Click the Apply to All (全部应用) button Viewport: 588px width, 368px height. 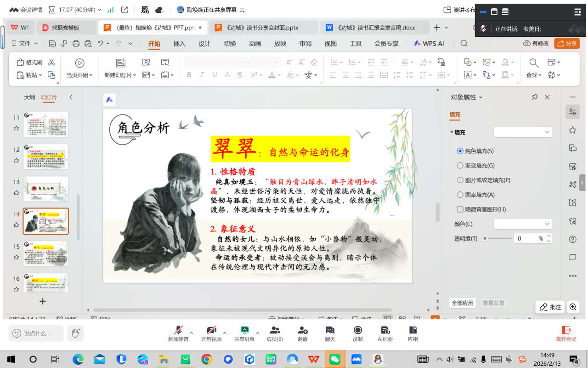pos(462,303)
